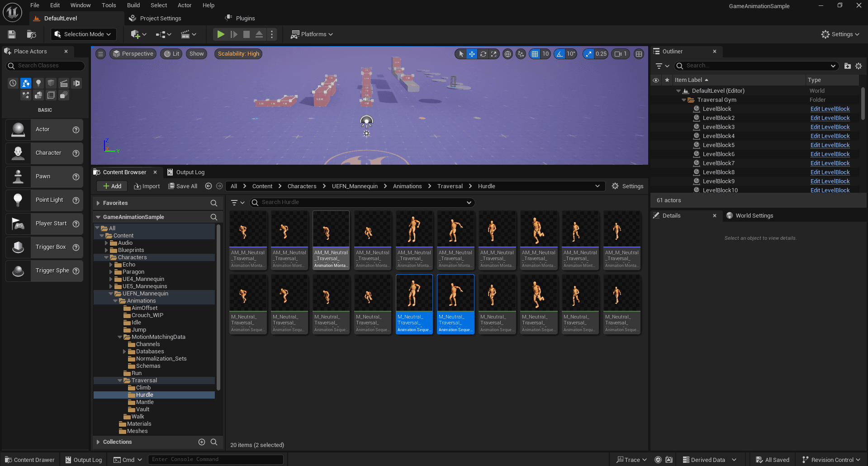Go back in Content Browser history
The width and height of the screenshot is (868, 466).
coord(209,186)
